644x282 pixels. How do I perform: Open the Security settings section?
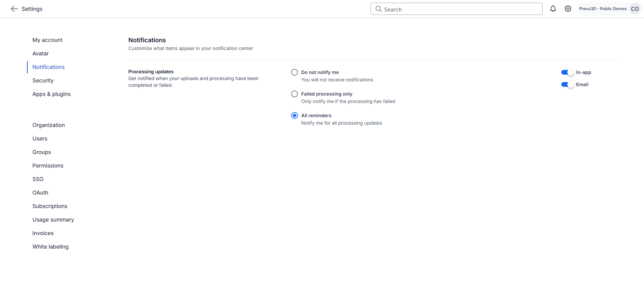(43, 80)
